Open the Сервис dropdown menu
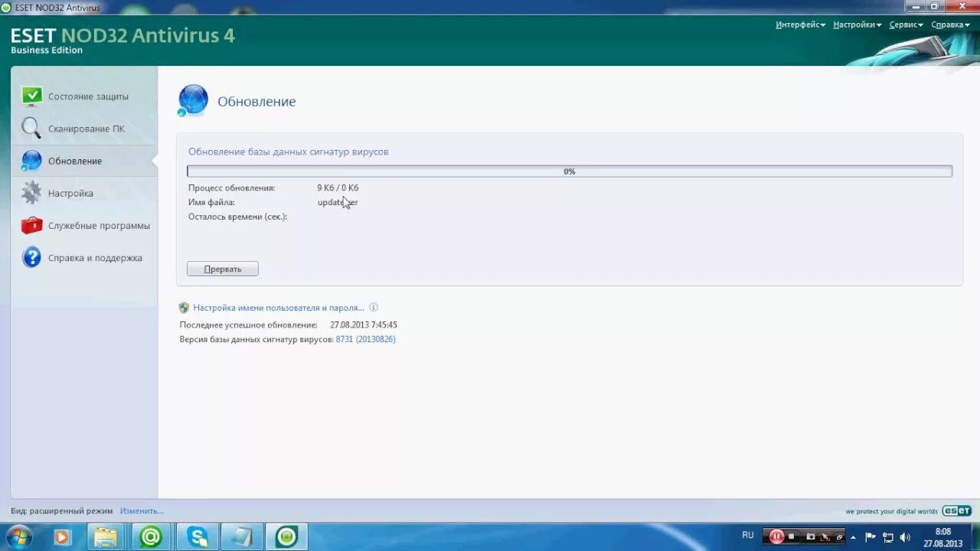The height and width of the screenshot is (551, 980). coord(906,24)
